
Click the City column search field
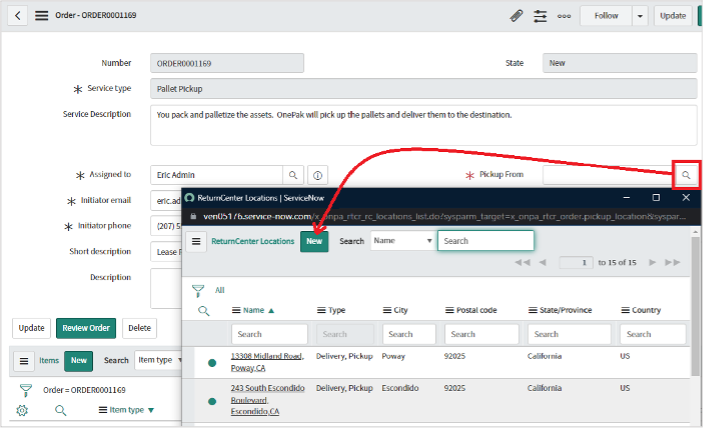pyautogui.click(x=409, y=334)
